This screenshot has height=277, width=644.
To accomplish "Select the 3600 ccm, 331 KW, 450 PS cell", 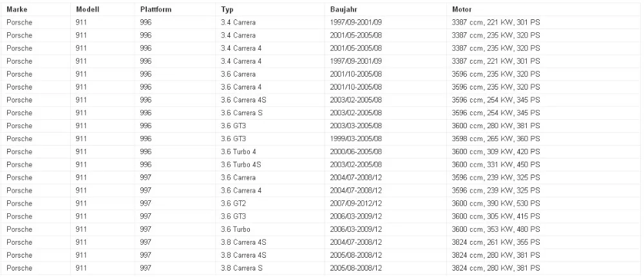I will click(496, 164).
